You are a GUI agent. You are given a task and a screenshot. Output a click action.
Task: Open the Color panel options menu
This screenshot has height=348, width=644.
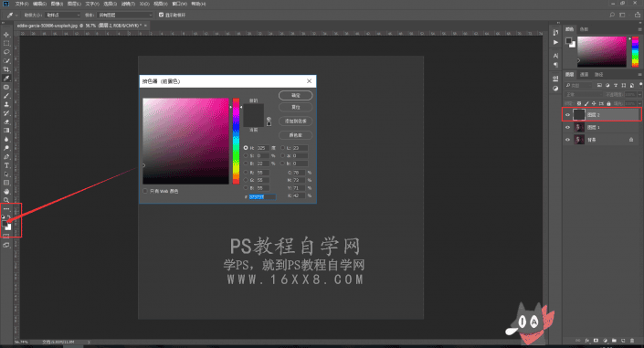tap(639, 29)
